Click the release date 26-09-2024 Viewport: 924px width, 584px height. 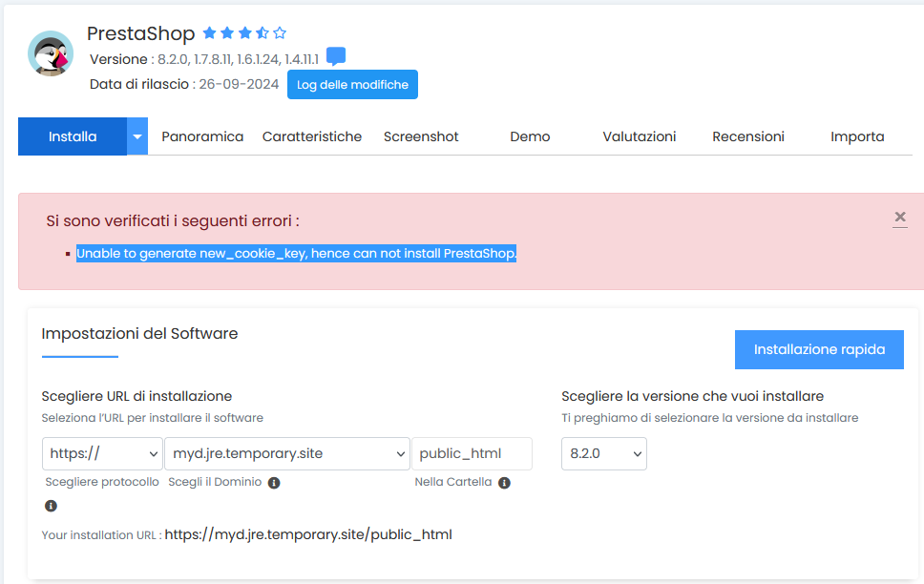point(239,84)
